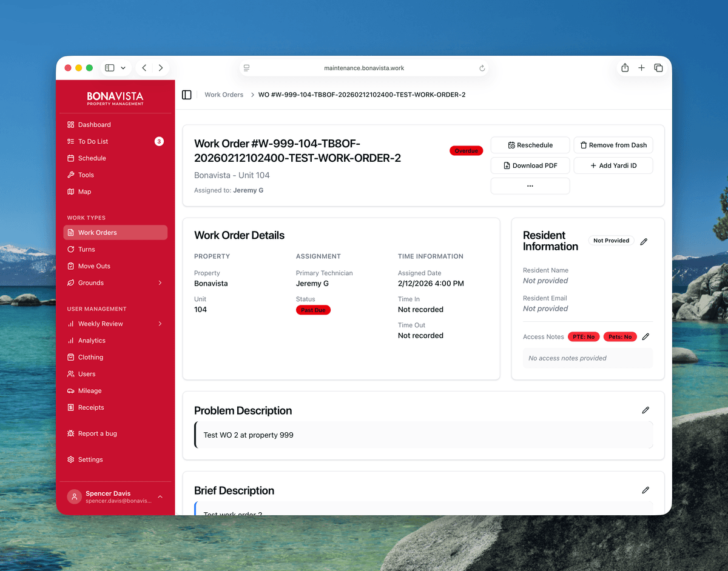The image size is (728, 571).
Task: Reload page using the address bar refresh icon
Action: 482,68
